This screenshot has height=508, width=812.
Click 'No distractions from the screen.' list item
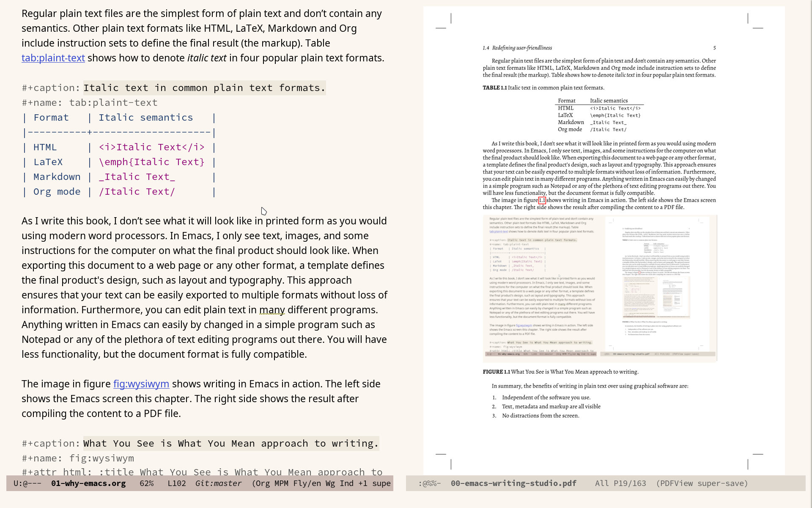tap(540, 416)
